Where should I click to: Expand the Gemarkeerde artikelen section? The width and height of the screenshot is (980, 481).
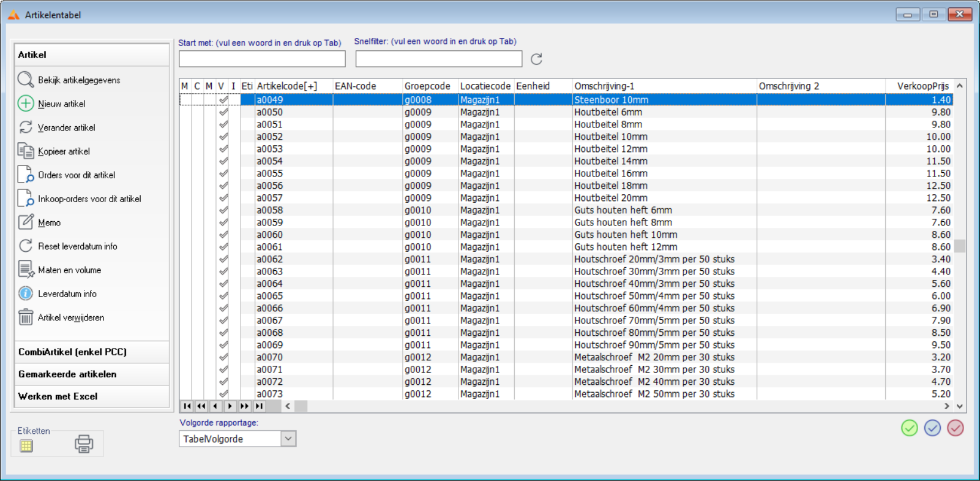(x=92, y=374)
